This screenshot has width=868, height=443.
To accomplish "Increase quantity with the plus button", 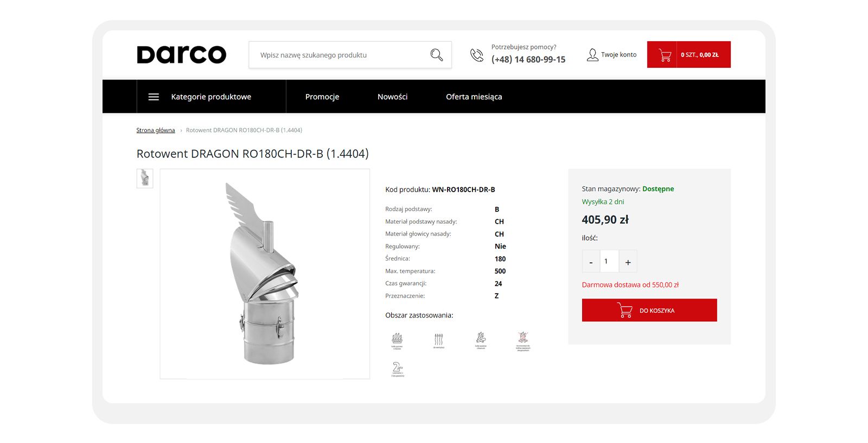I will [x=628, y=262].
